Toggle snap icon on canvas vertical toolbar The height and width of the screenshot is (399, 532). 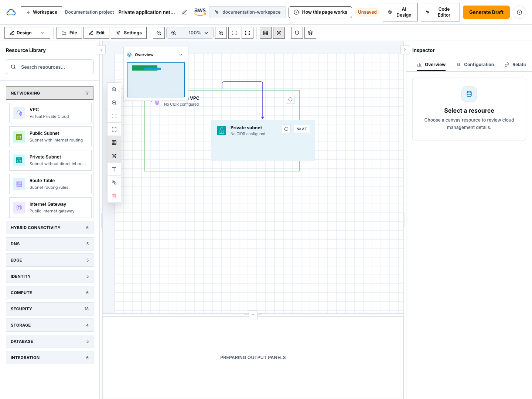click(x=114, y=156)
